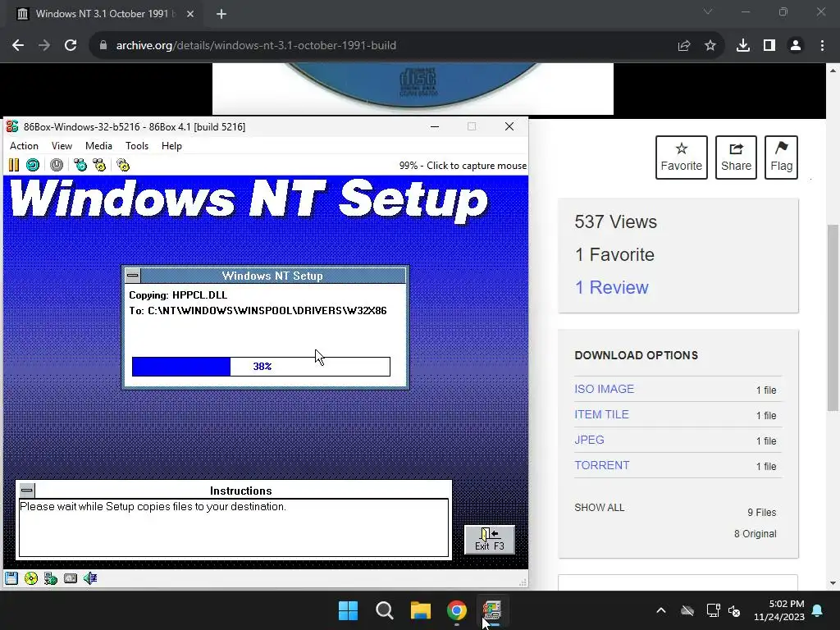
Task: Click the 38% copy progress bar
Action: (x=261, y=367)
